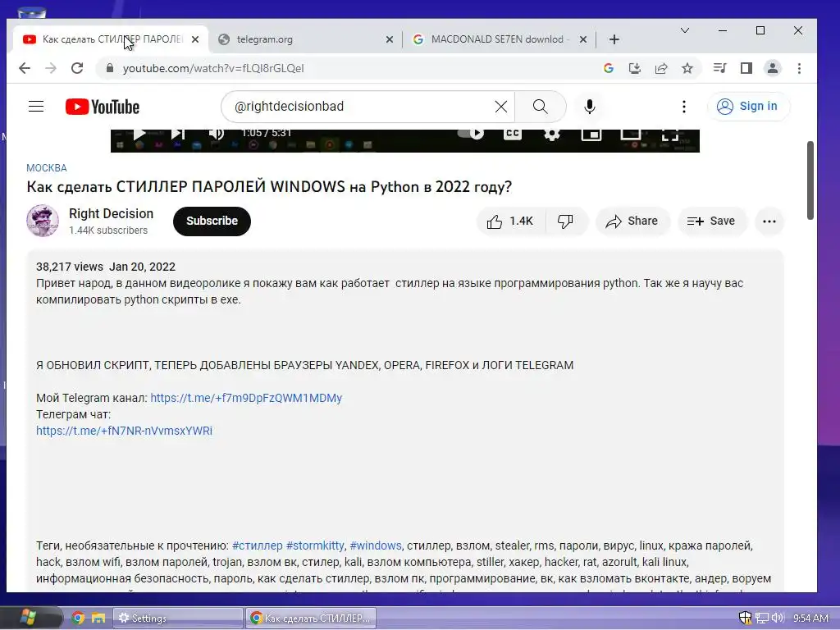
Task: Toggle the autoplay switch in player
Action: pyautogui.click(x=470, y=134)
